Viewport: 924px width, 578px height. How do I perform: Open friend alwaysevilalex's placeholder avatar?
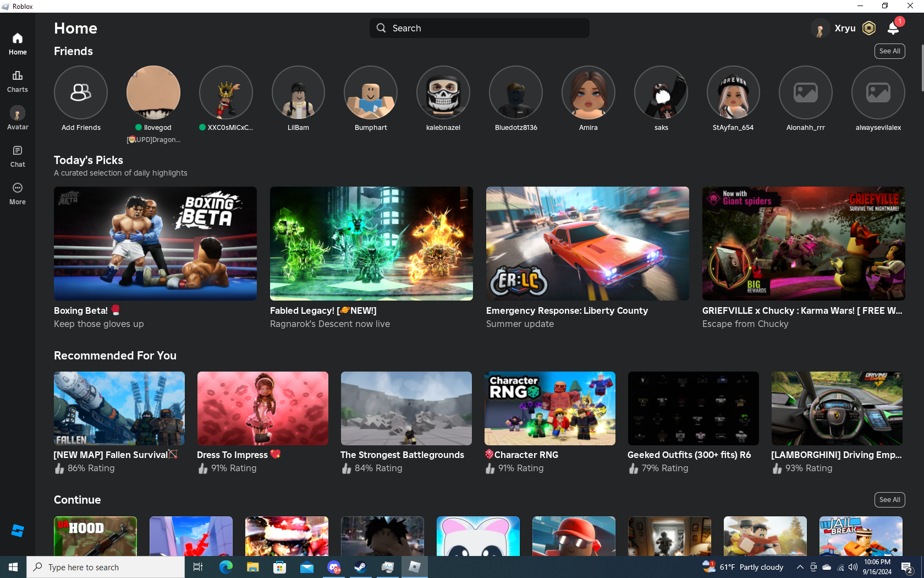878,92
